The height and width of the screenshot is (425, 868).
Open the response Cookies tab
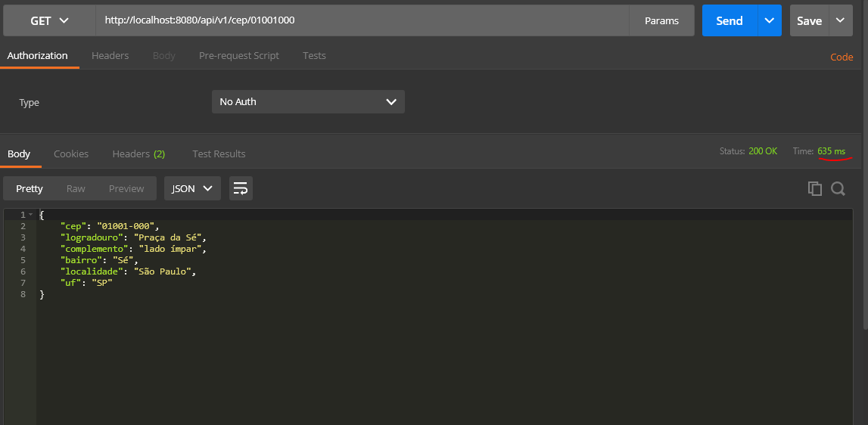tap(71, 154)
